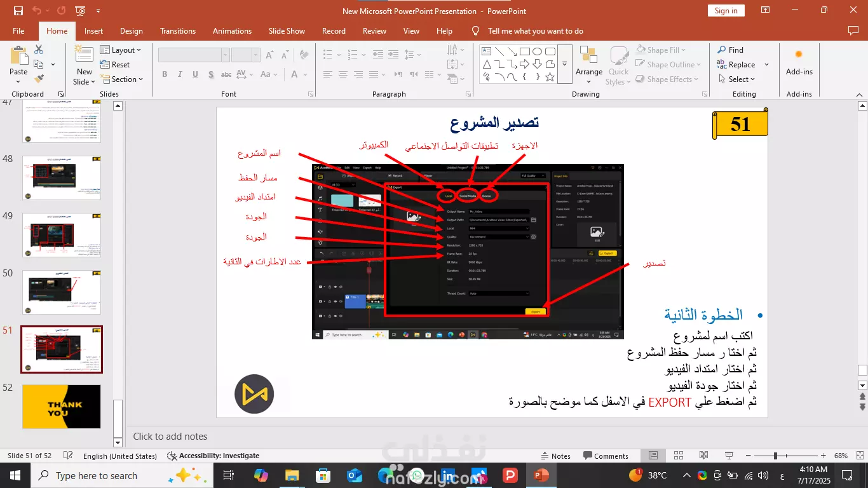The height and width of the screenshot is (488, 868).
Task: Select the Text Box shape
Action: click(x=485, y=51)
